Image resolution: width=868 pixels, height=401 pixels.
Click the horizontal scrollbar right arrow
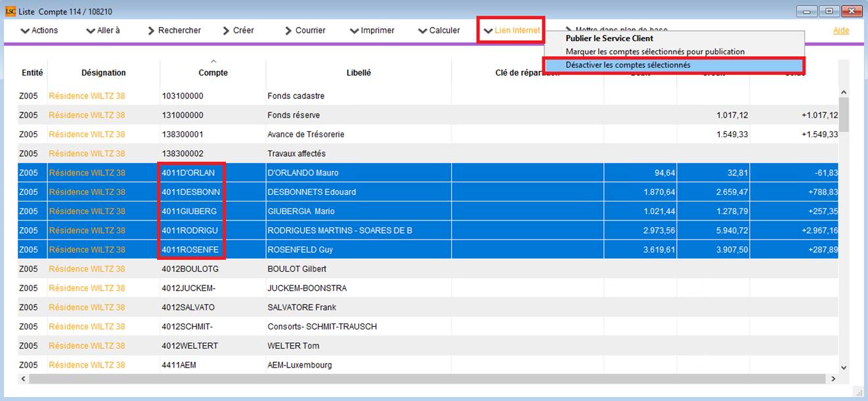pyautogui.click(x=834, y=379)
